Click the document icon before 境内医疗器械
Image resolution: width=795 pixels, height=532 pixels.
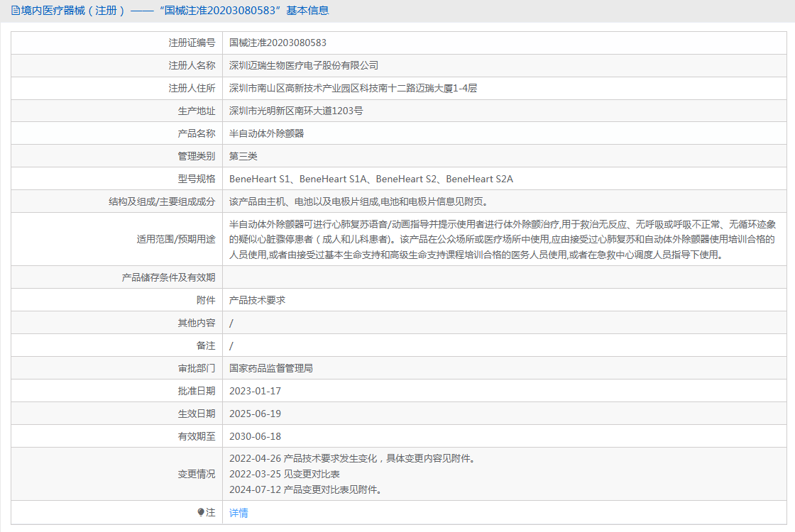[x=16, y=11]
